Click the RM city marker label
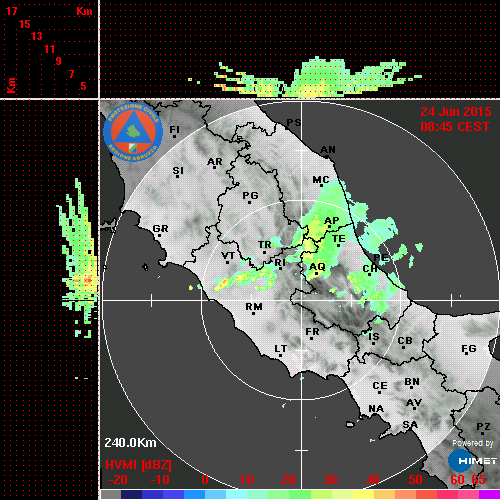This screenshot has height=500, width=500. click(254, 307)
